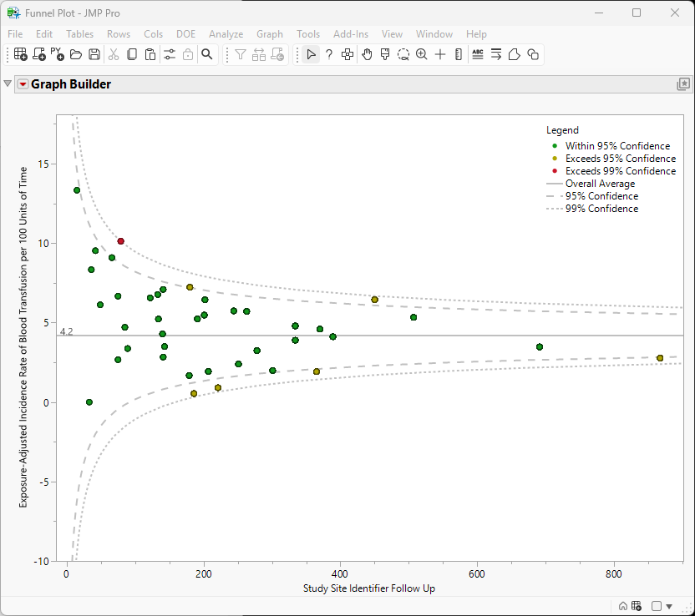The width and height of the screenshot is (695, 616).
Task: Select the Text Annotation ABC tool
Action: tap(478, 54)
